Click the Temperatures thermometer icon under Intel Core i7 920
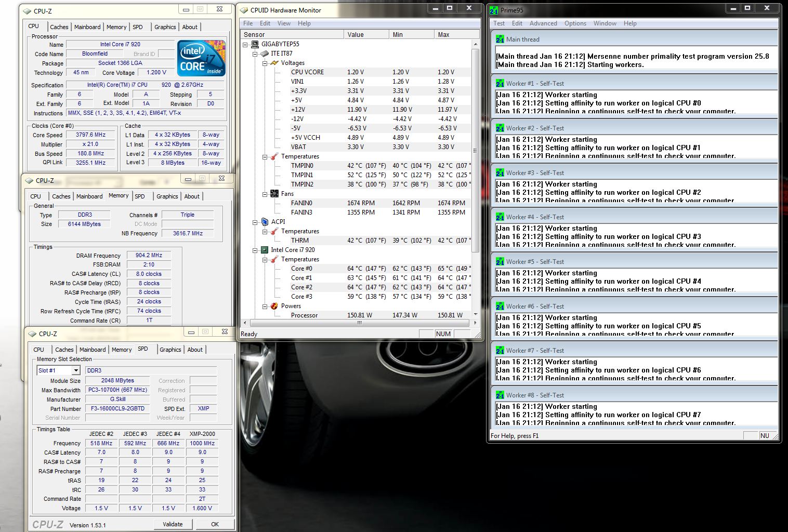Image resolution: width=788 pixels, height=532 pixels. tap(274, 259)
